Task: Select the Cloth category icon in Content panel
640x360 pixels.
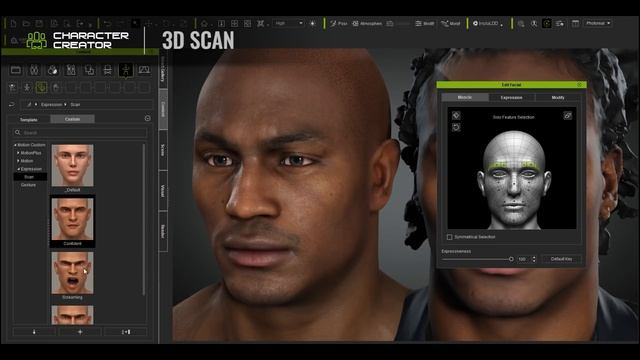Action: tap(71, 70)
